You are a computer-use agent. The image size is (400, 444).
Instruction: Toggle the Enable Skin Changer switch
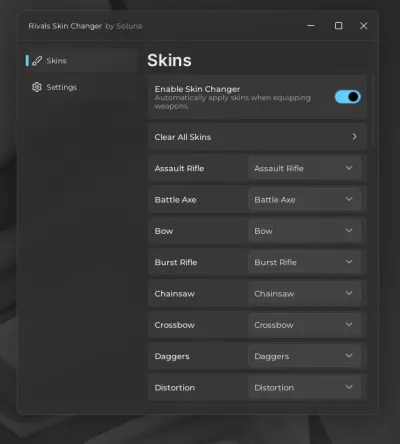347,97
